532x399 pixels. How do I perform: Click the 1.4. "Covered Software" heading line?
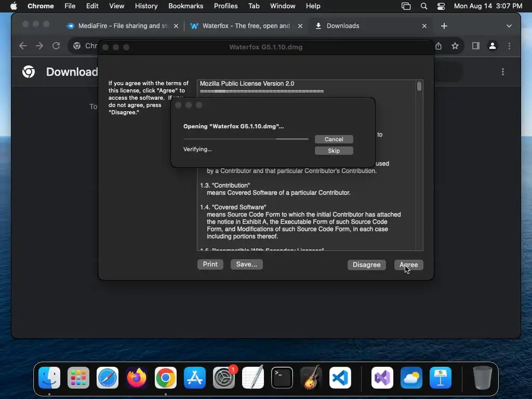(233, 207)
